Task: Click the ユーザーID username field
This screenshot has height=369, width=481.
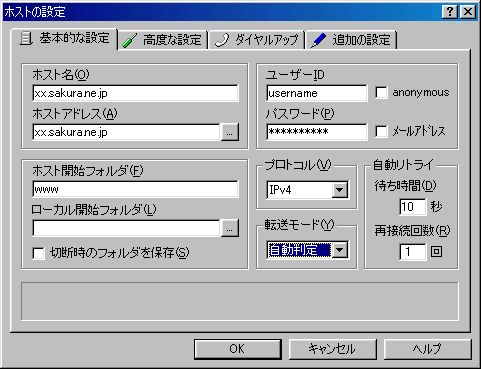Action: 317,93
